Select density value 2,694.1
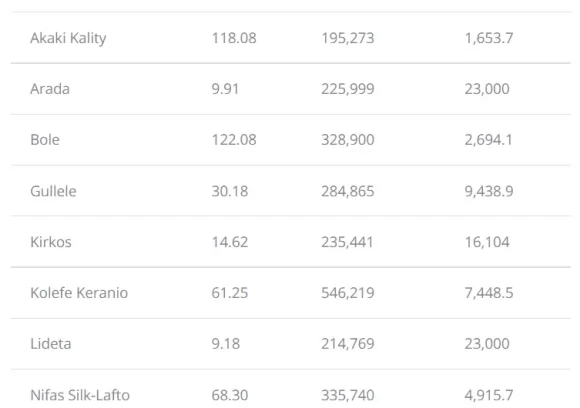 pyautogui.click(x=489, y=140)
